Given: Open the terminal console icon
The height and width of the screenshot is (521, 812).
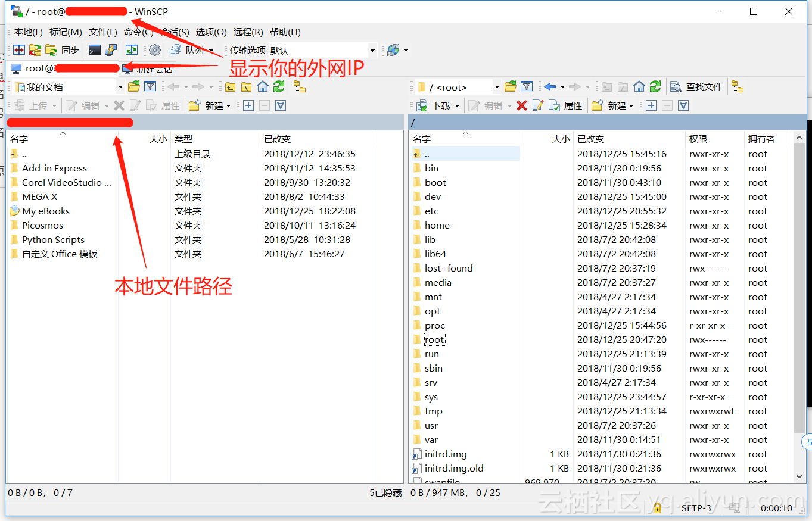Looking at the screenshot, I should coord(95,51).
